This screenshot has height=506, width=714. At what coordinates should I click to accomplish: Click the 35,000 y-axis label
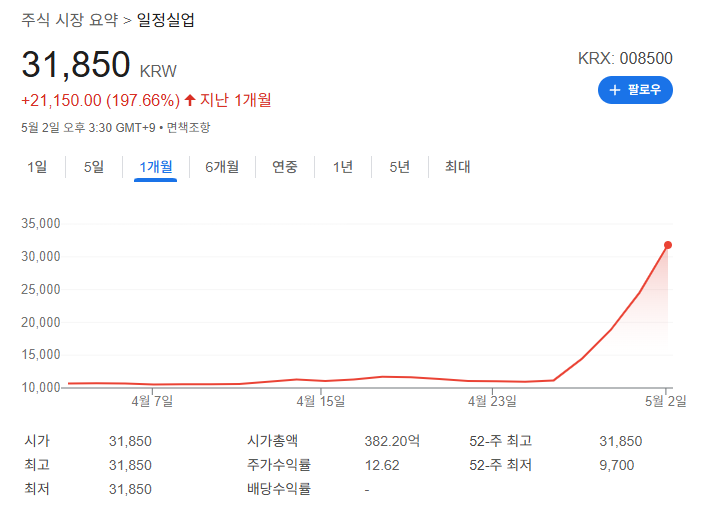pyautogui.click(x=41, y=224)
